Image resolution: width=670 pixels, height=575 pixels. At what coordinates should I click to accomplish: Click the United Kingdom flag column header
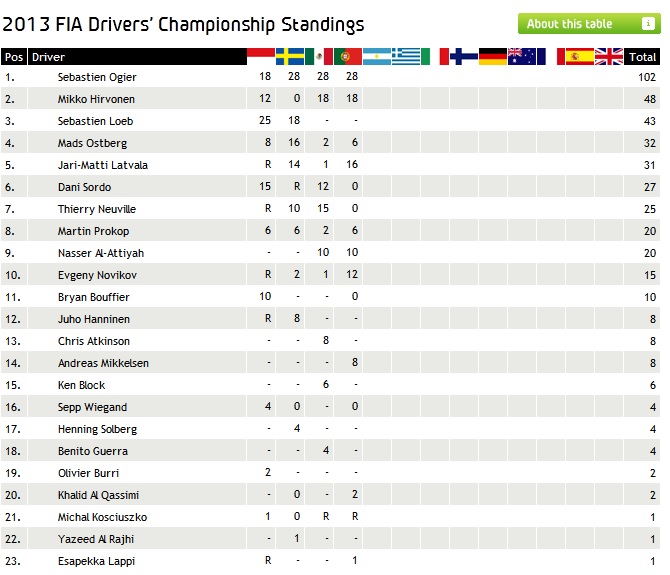tap(609, 57)
